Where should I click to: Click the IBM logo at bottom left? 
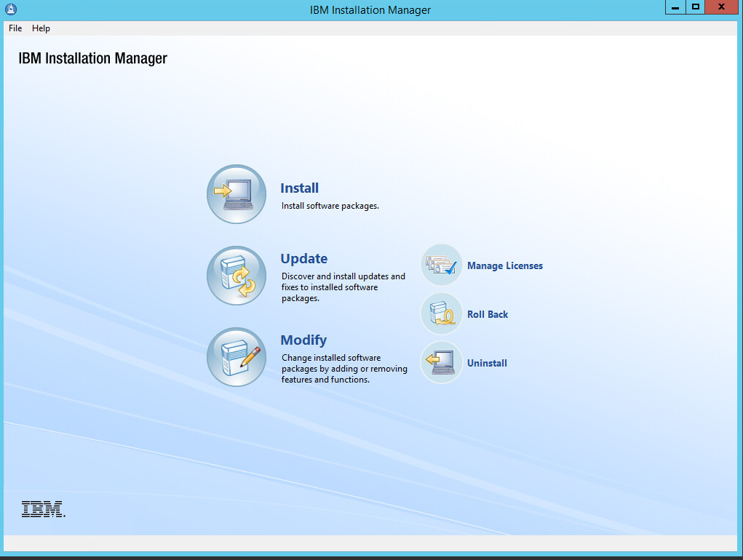(43, 509)
